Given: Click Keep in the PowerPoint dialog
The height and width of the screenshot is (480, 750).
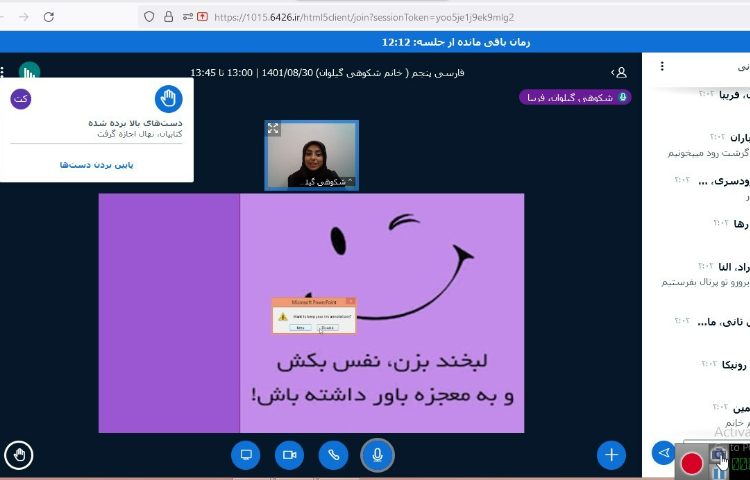Looking at the screenshot, I should tap(300, 328).
